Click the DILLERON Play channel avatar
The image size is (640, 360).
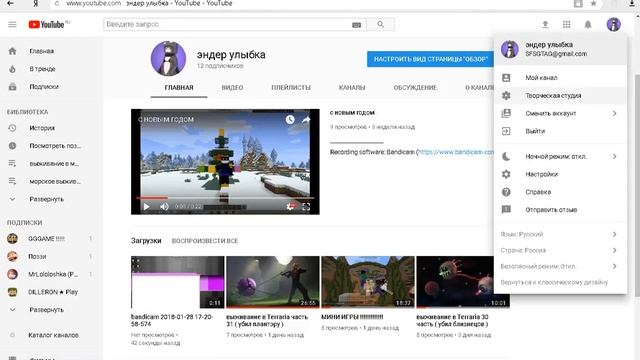(x=12, y=292)
